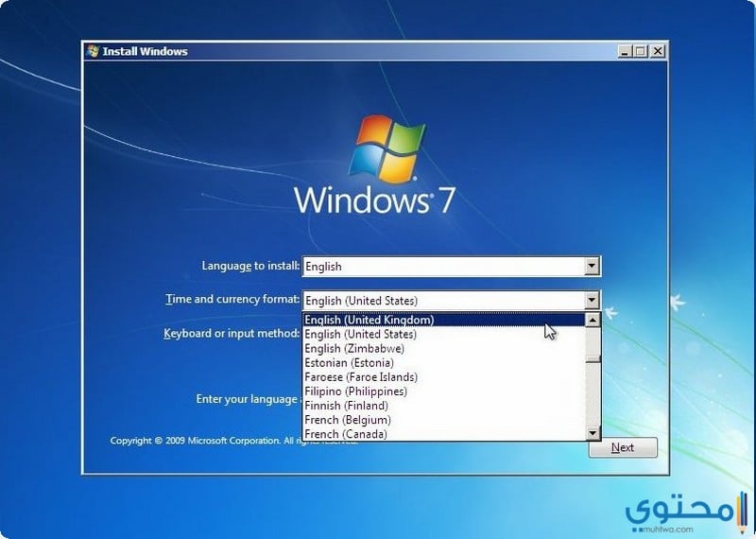
Task: Select English (United Kingdom) in the list
Action: 444,320
